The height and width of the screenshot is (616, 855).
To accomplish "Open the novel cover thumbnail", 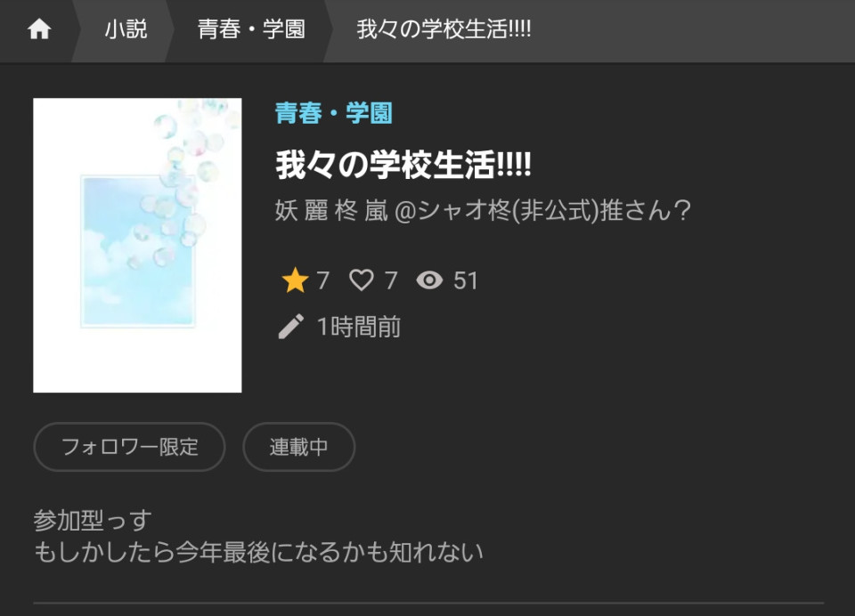I will (x=137, y=246).
